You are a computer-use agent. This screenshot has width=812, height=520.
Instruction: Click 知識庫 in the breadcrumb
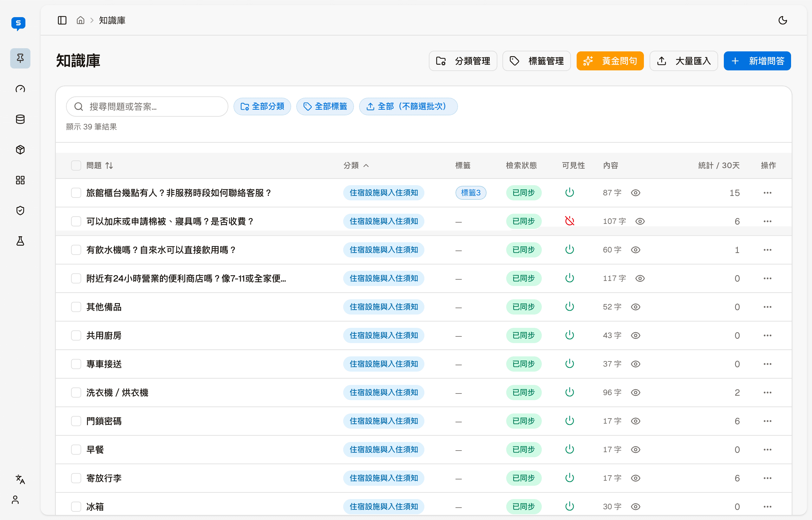(112, 21)
